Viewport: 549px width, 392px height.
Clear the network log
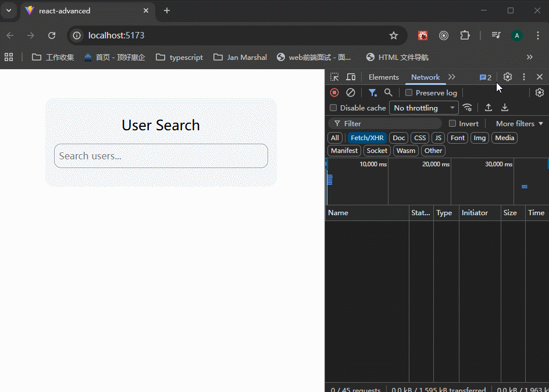[351, 92]
